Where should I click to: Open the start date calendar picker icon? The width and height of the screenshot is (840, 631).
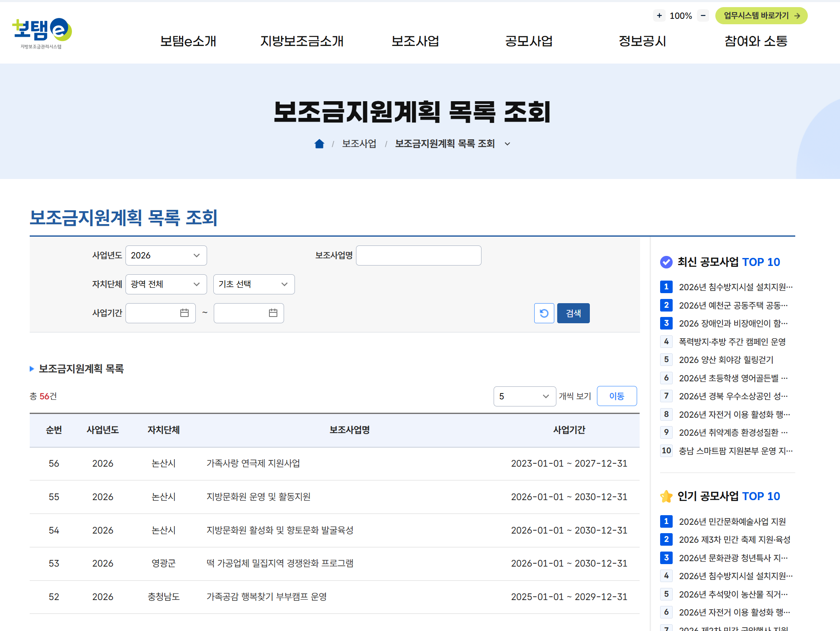pyautogui.click(x=184, y=313)
